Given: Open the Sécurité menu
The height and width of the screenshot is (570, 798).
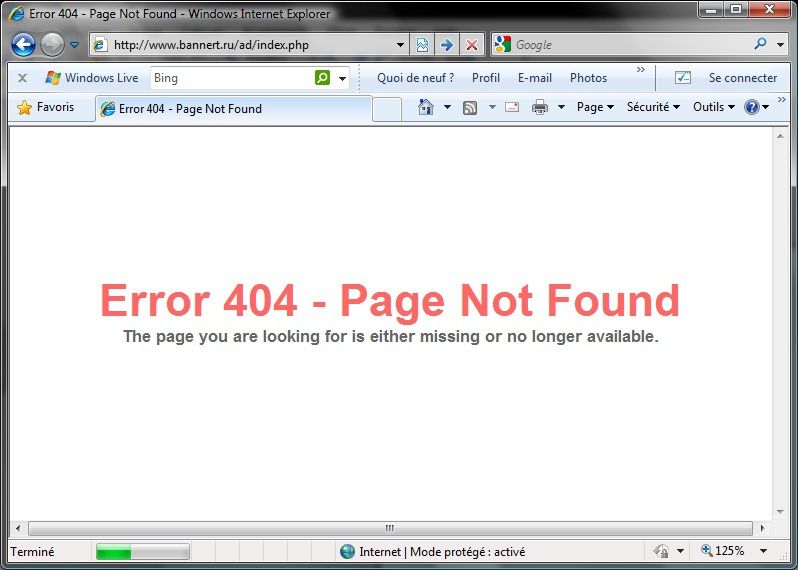Looking at the screenshot, I should click(653, 107).
